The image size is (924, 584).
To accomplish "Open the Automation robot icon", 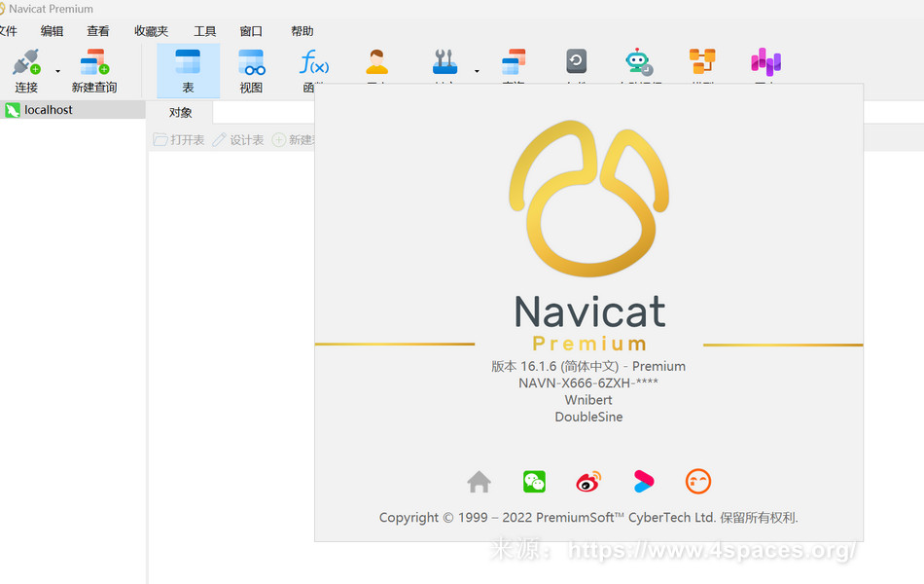I will click(638, 63).
